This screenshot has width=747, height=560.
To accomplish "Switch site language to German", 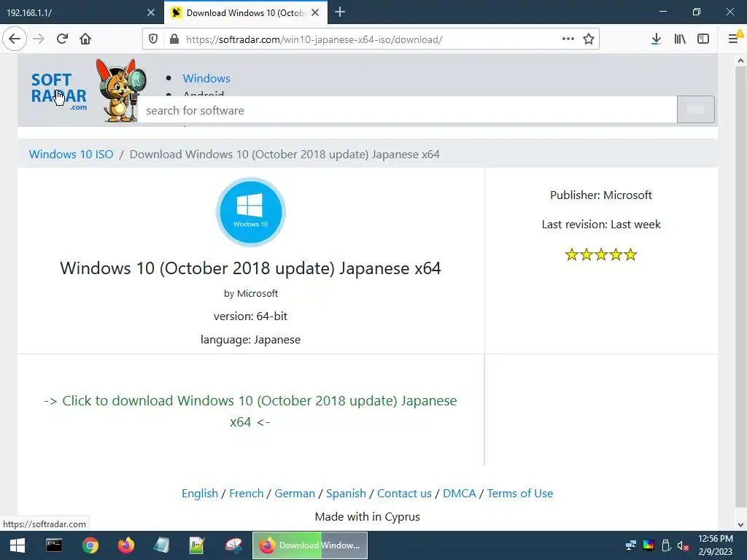I will click(x=295, y=494).
